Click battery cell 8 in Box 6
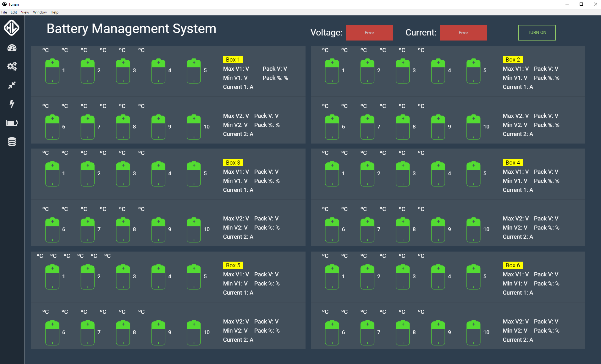 [x=403, y=333]
